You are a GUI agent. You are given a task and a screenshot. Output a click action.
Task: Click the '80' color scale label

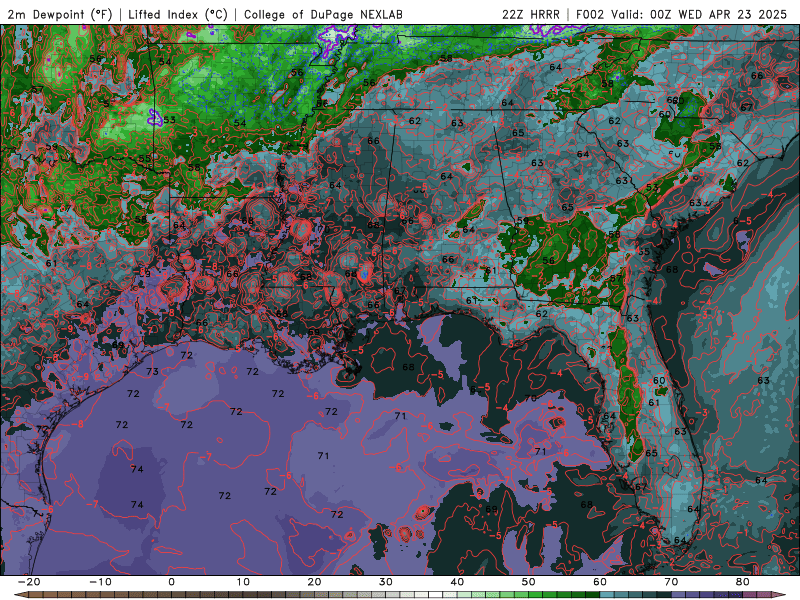[x=743, y=582]
